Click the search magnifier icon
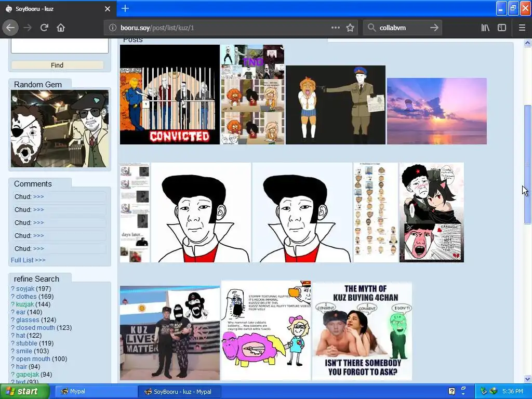 [x=371, y=28]
